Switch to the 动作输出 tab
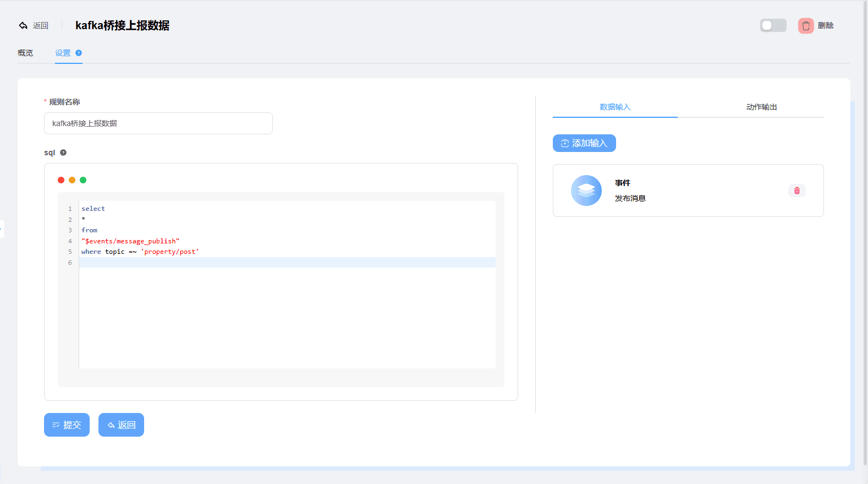This screenshot has width=868, height=484. (x=762, y=107)
